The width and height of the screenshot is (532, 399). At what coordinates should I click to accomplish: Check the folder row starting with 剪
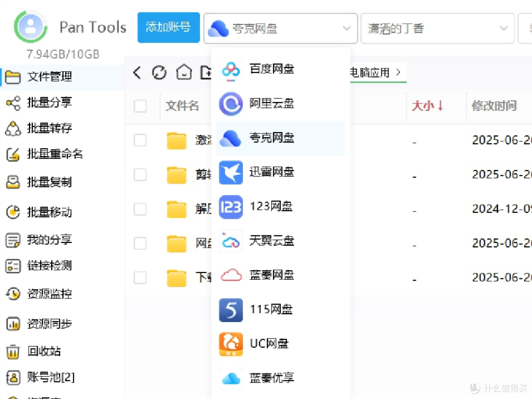click(140, 175)
